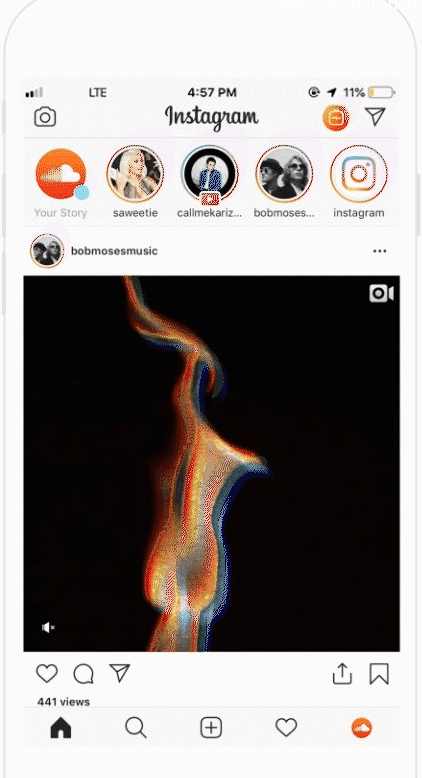Open the camera icon in the top bar

coord(45,117)
